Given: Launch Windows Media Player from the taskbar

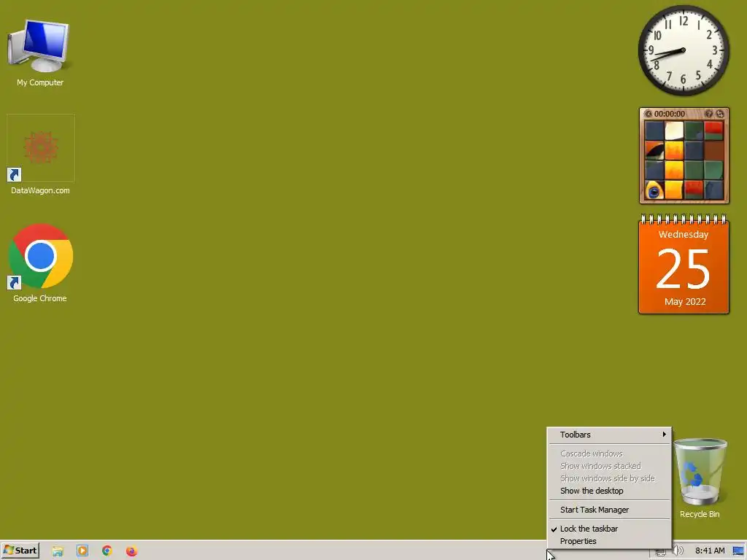Looking at the screenshot, I should (x=82, y=551).
